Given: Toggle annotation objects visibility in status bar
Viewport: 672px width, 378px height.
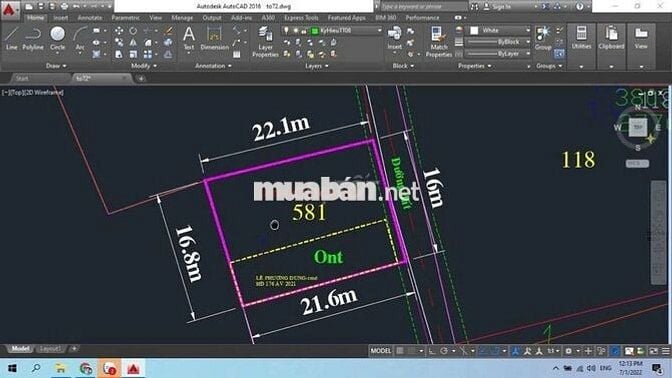Looking at the screenshot, I should click(516, 351).
